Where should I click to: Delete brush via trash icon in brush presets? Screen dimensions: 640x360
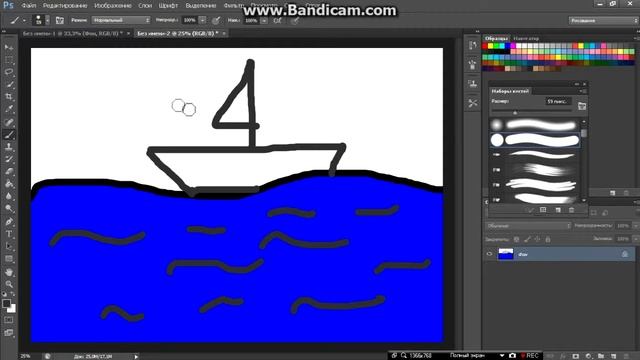pos(571,210)
